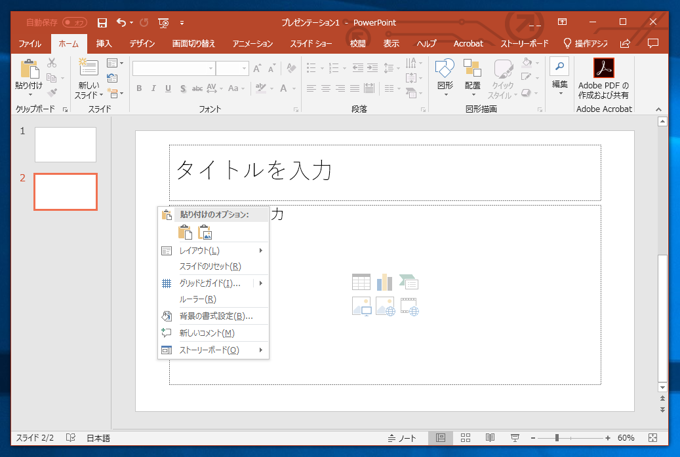Viewport: 680px width, 457px height.
Task: Click the SmartArt icon in placeholder
Action: tap(408, 283)
